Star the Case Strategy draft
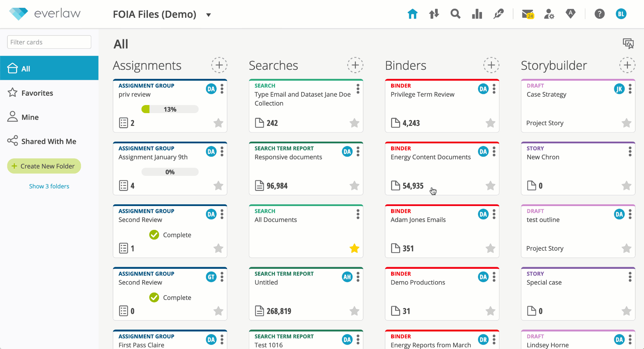This screenshot has height=349, width=644. (626, 123)
